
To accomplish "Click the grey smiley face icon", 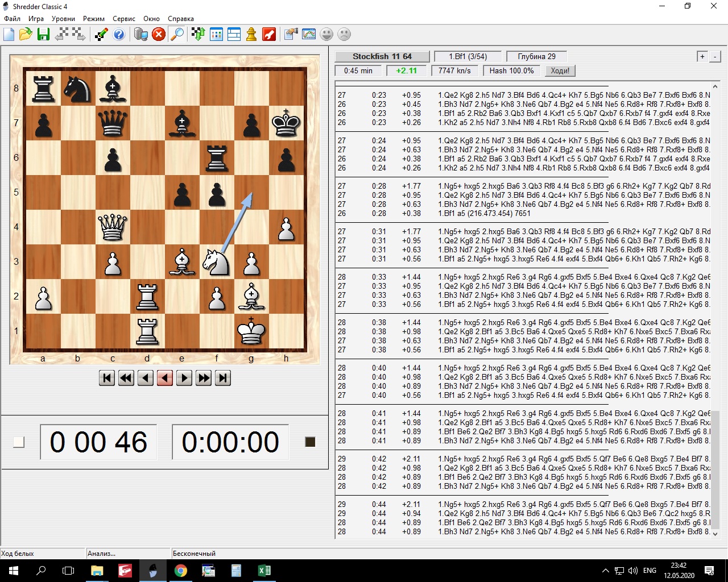I will click(326, 34).
